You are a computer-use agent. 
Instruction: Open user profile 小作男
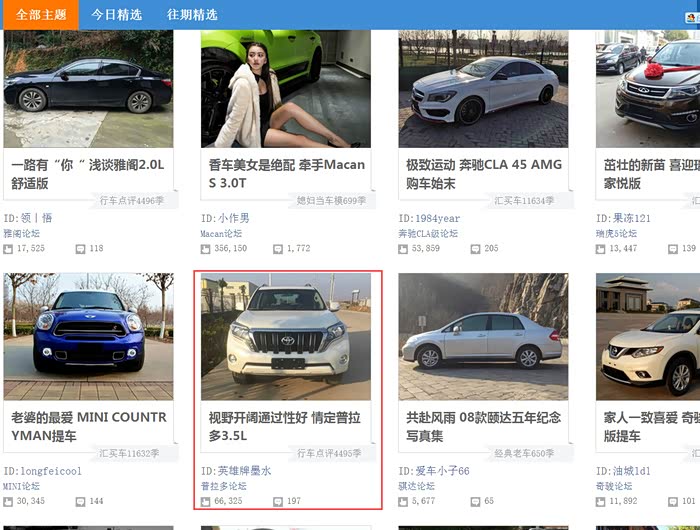pos(233,218)
